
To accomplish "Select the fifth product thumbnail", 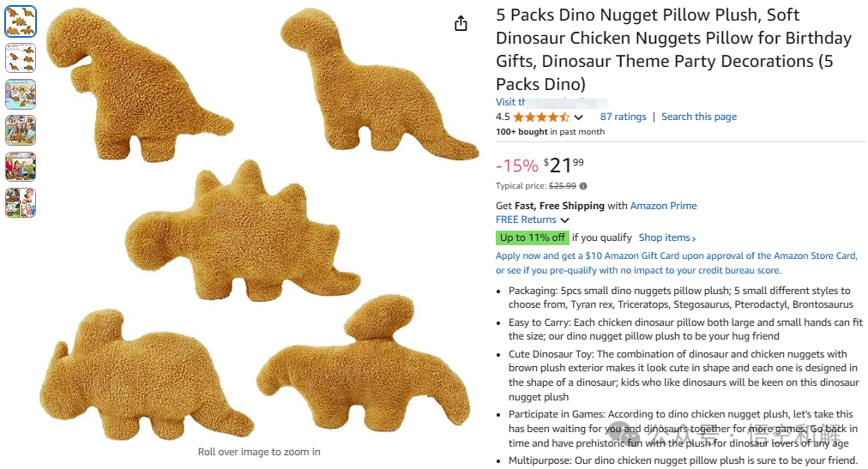I will pyautogui.click(x=21, y=166).
